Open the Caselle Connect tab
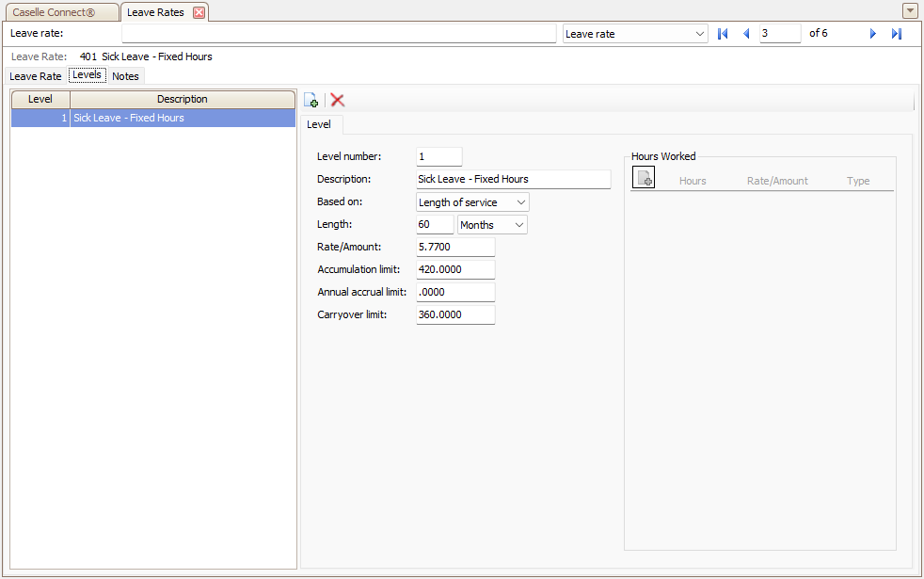Screen dimensions: 924x579 (x=62, y=12)
